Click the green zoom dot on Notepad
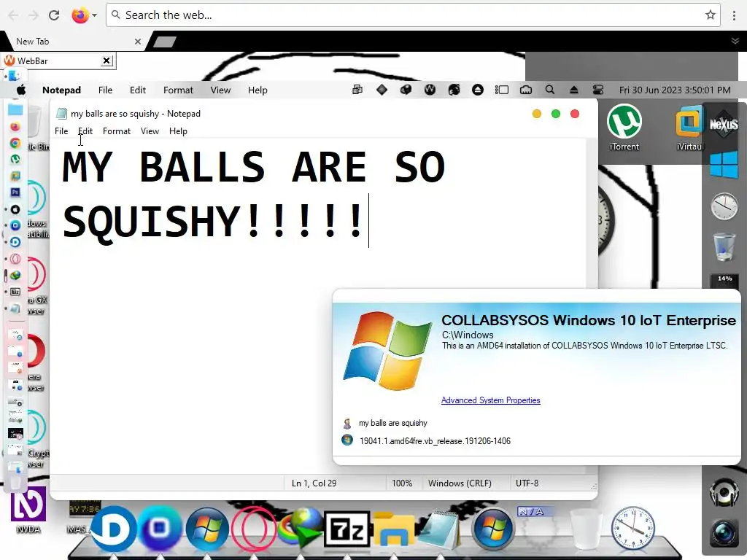The height and width of the screenshot is (560, 747). [x=555, y=114]
